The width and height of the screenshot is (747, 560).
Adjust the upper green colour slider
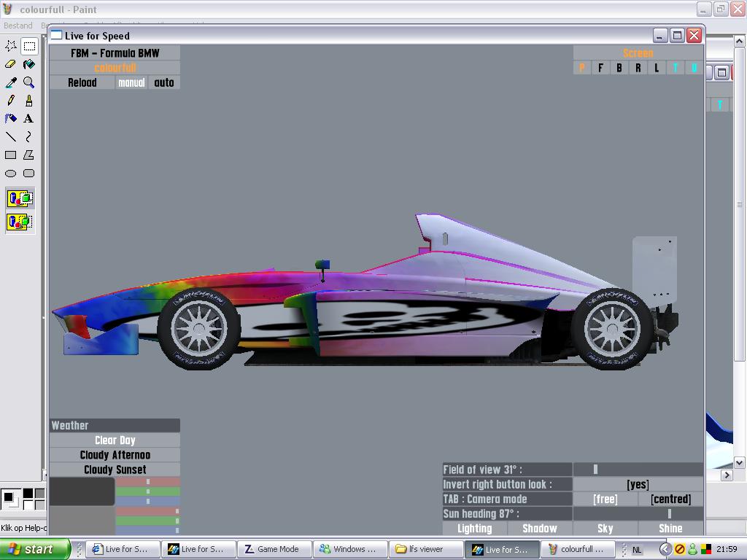[x=147, y=491]
